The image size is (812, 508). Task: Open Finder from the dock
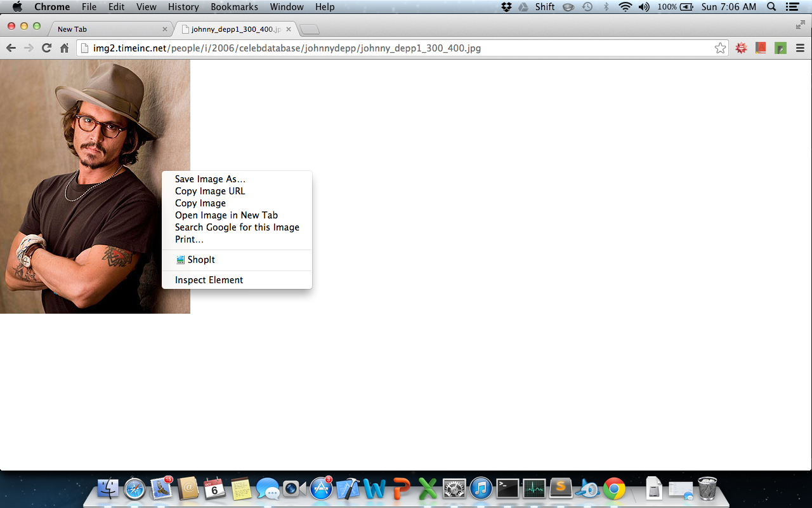pyautogui.click(x=108, y=489)
